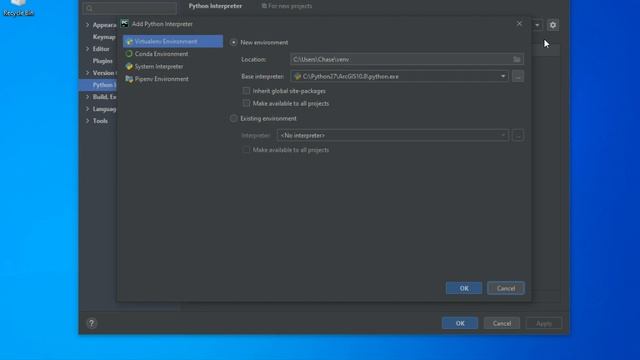Click Cancel in Add Python Interpreter dialog

(x=506, y=288)
